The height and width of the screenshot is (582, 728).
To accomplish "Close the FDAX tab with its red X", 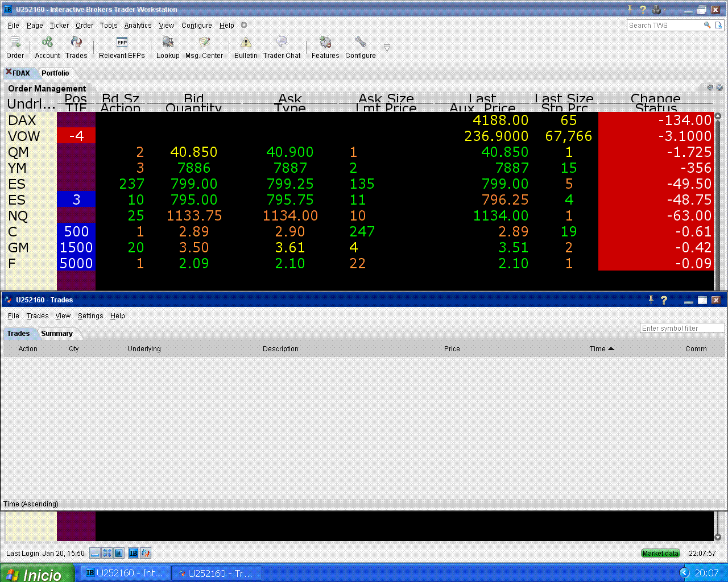I will click(x=9, y=72).
